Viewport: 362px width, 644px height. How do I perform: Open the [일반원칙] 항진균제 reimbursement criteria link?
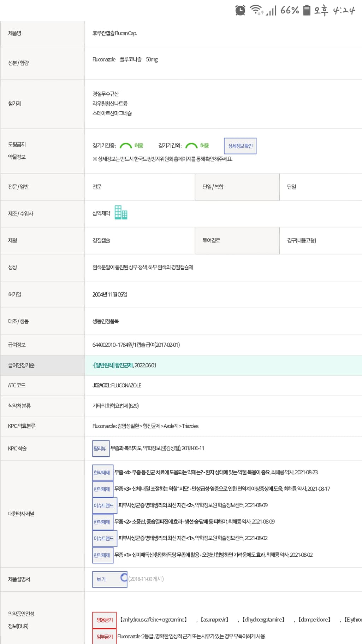(113, 365)
